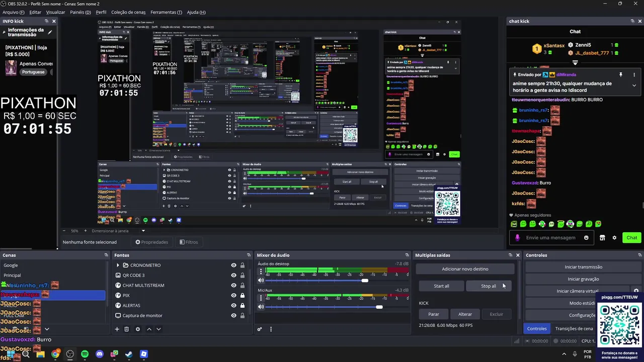
Task: Adjust Mic/Aux volume slider
Action: pos(379,307)
